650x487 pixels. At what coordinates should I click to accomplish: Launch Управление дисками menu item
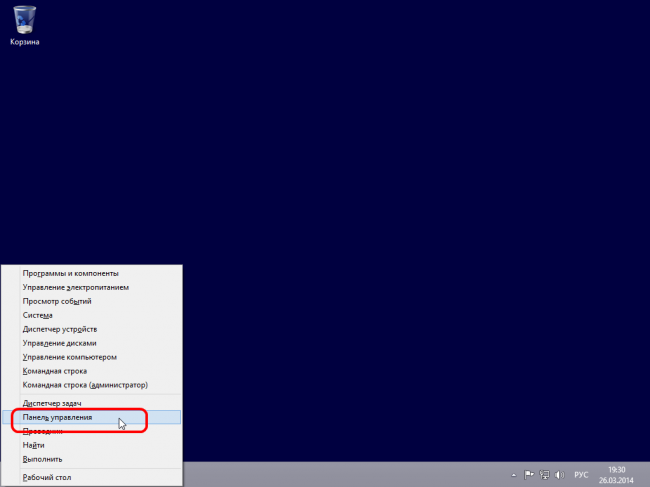click(62, 343)
